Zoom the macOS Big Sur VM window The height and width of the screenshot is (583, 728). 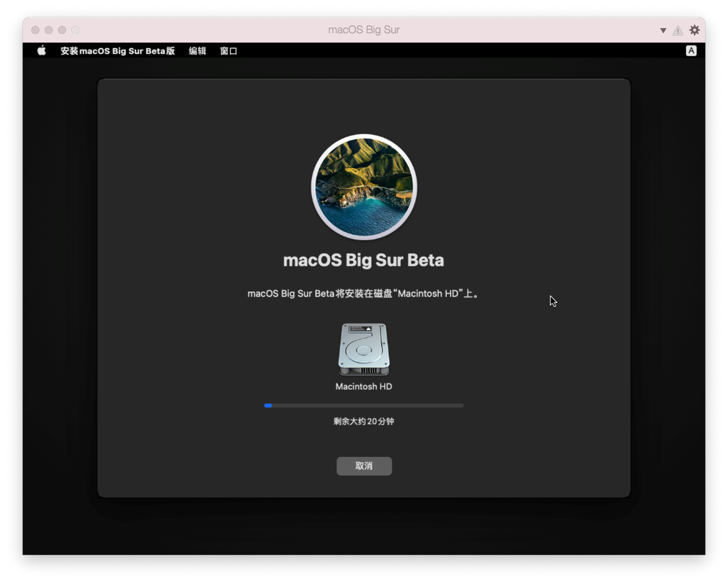point(62,30)
